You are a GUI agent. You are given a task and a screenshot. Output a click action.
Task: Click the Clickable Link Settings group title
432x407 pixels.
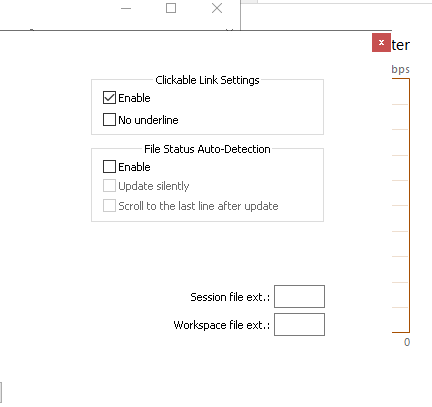point(207,80)
